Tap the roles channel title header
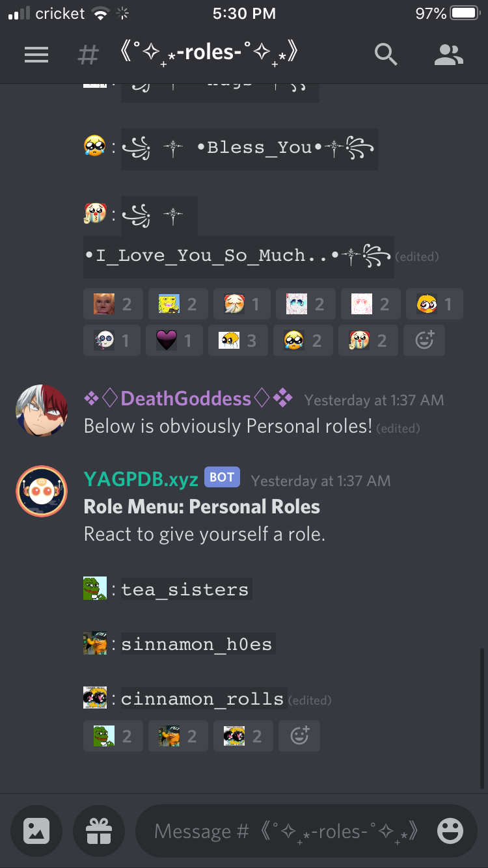The image size is (488, 868). [x=209, y=53]
